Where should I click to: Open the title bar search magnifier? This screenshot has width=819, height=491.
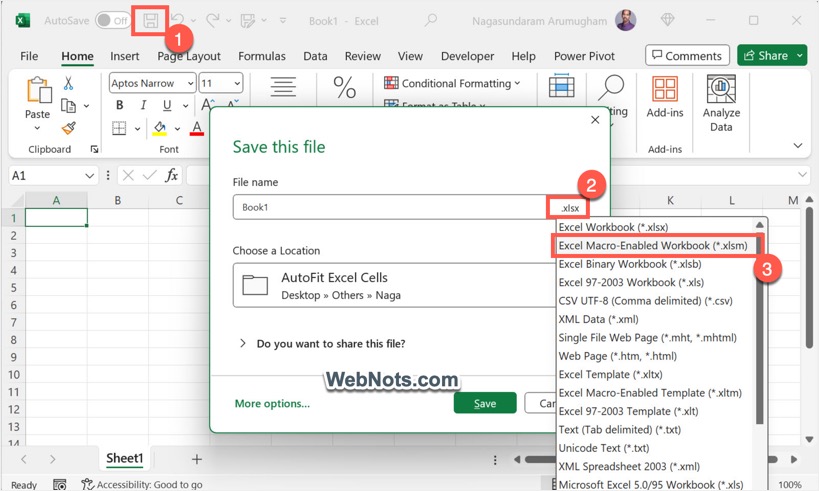(x=430, y=20)
